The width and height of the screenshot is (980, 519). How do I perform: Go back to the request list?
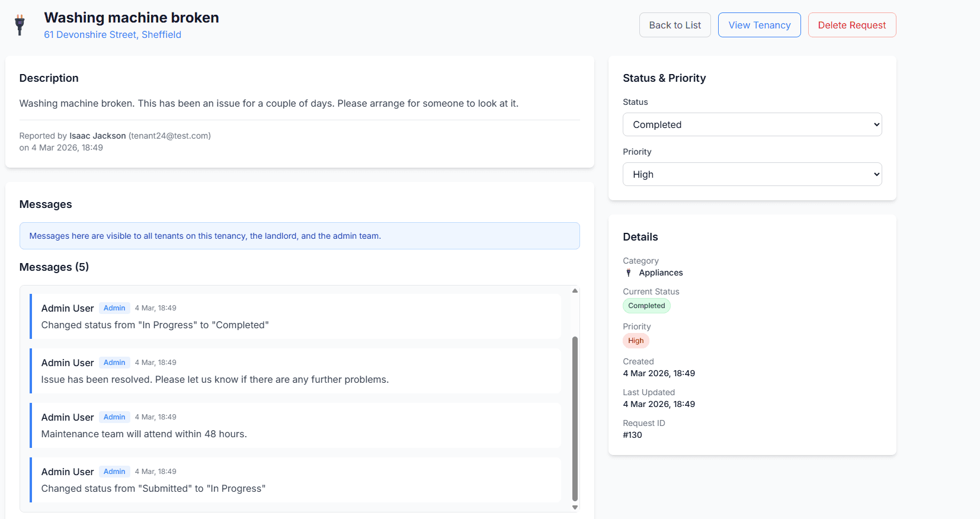pyautogui.click(x=675, y=25)
